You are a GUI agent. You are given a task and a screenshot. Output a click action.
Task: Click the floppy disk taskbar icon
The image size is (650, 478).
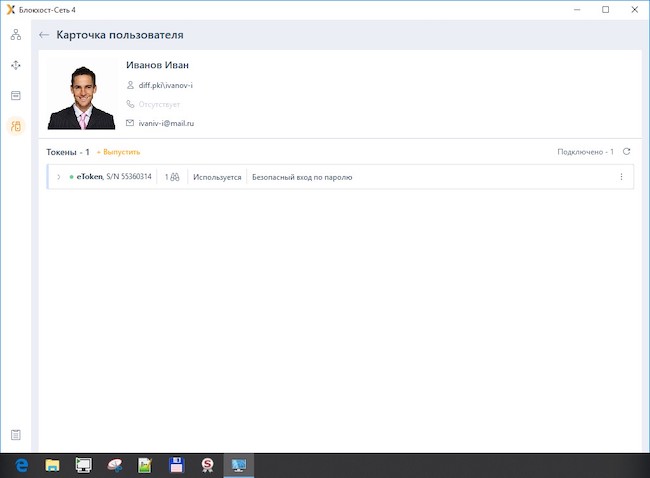[x=177, y=465]
